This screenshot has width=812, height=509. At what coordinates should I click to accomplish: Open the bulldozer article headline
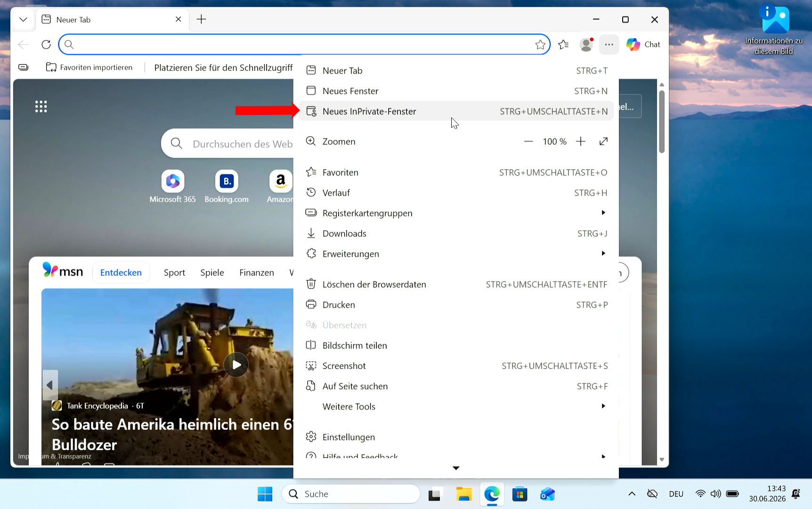tap(172, 434)
